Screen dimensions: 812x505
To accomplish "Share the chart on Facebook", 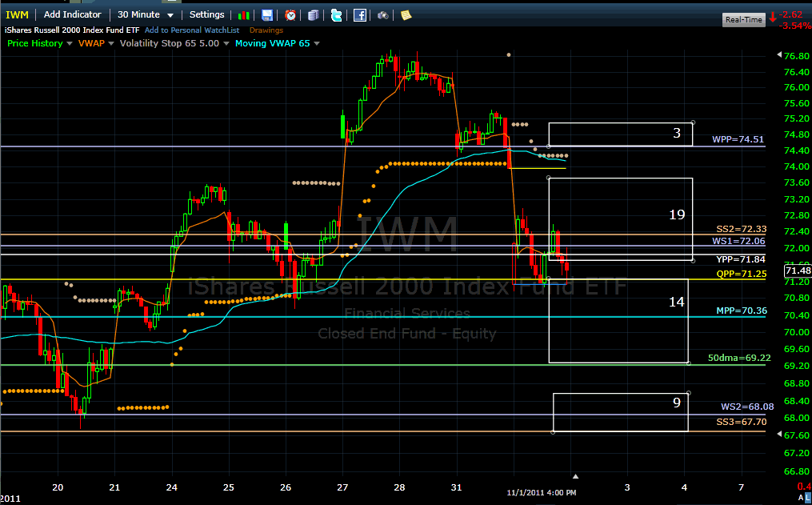I will [360, 15].
